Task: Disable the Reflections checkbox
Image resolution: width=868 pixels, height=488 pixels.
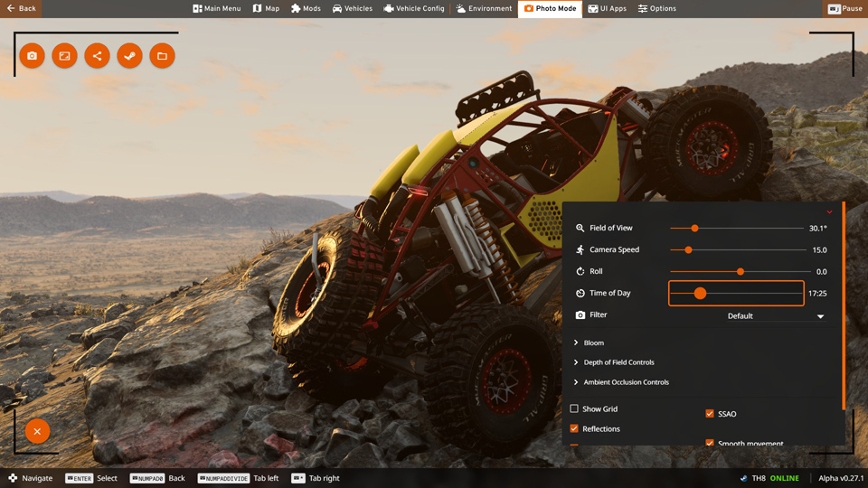Action: coord(574,428)
